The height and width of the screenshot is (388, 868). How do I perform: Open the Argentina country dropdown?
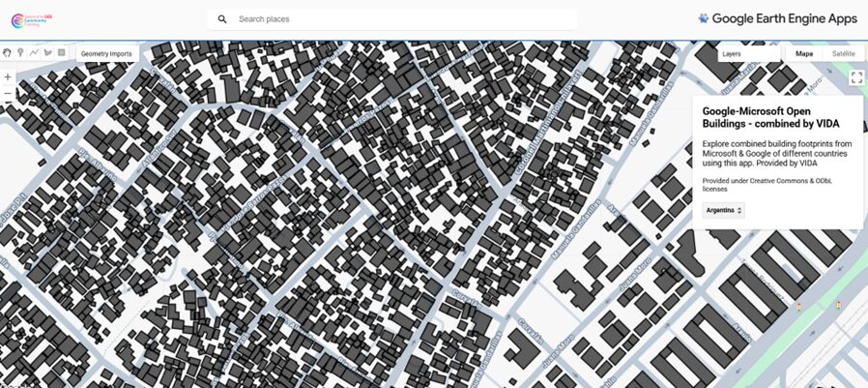(x=723, y=210)
